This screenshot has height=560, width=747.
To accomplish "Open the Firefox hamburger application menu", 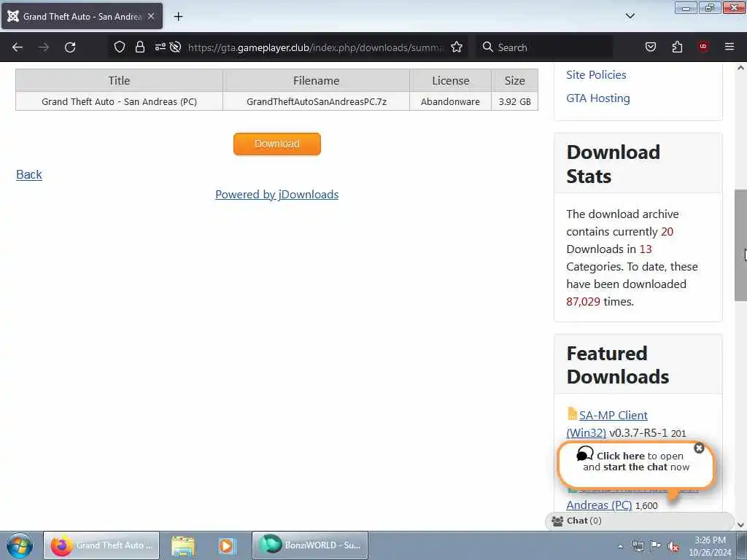I will coord(729,47).
